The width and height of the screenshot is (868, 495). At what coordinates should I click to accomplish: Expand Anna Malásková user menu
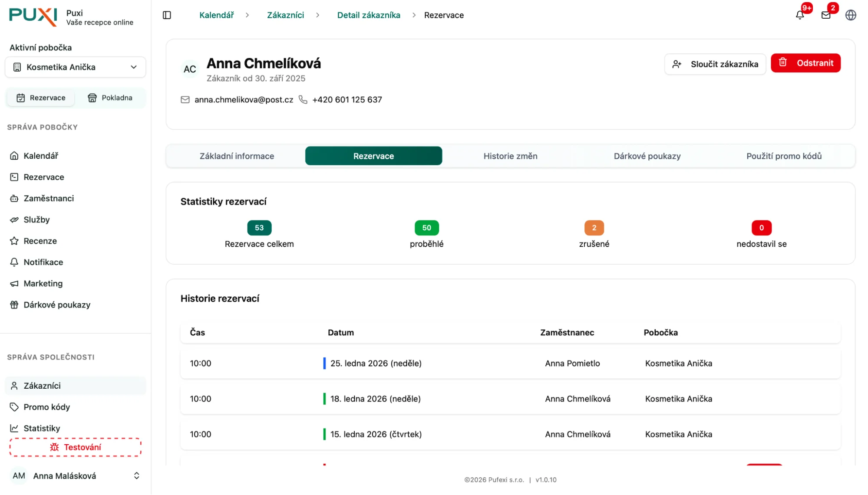pyautogui.click(x=75, y=475)
